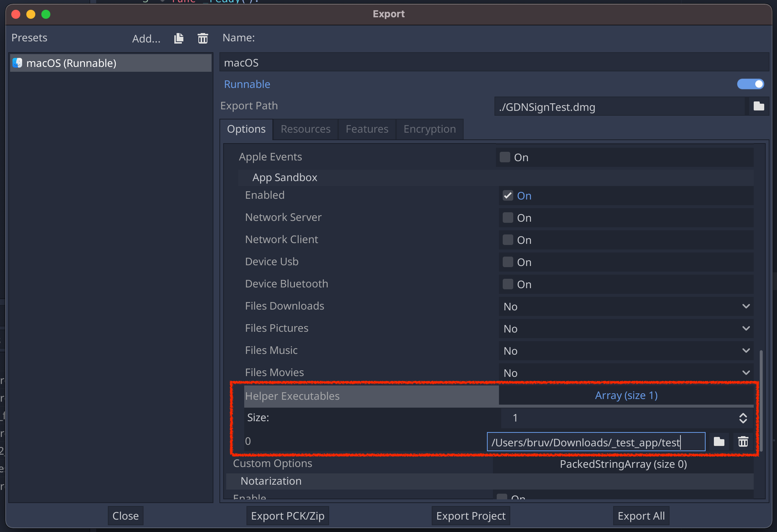Disable the Runnable toggle
The width and height of the screenshot is (777, 532).
(x=750, y=84)
